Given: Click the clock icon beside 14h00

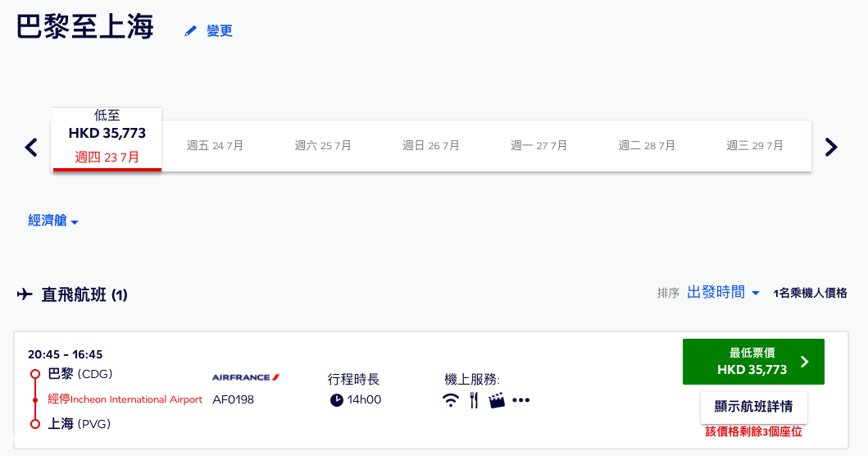Looking at the screenshot, I should pyautogui.click(x=337, y=400).
